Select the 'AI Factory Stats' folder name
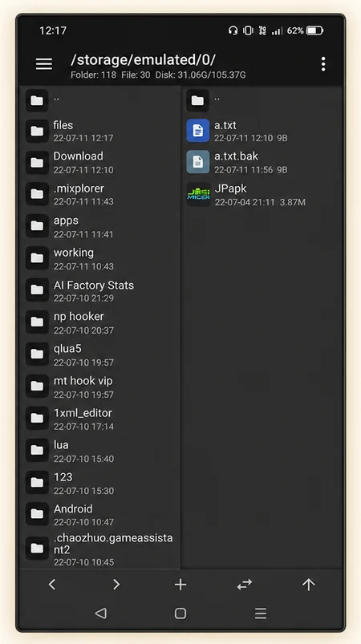 click(94, 285)
